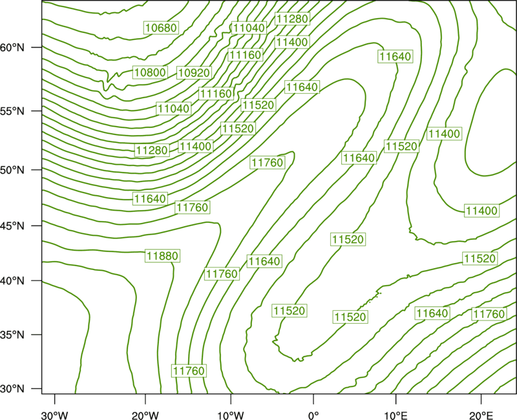Select the 0° longitude axis label
The height and width of the screenshot is (420, 517).
313,415
